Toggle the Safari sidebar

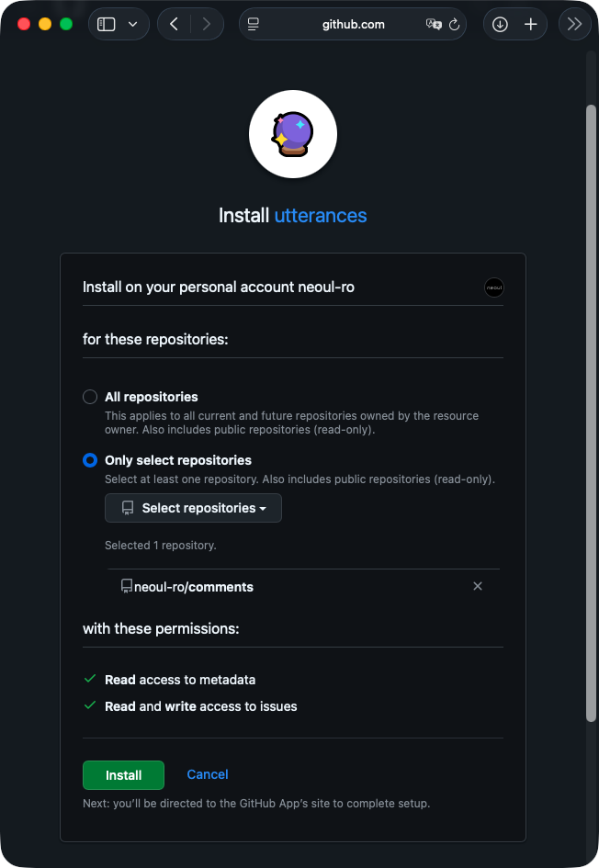[x=107, y=25]
